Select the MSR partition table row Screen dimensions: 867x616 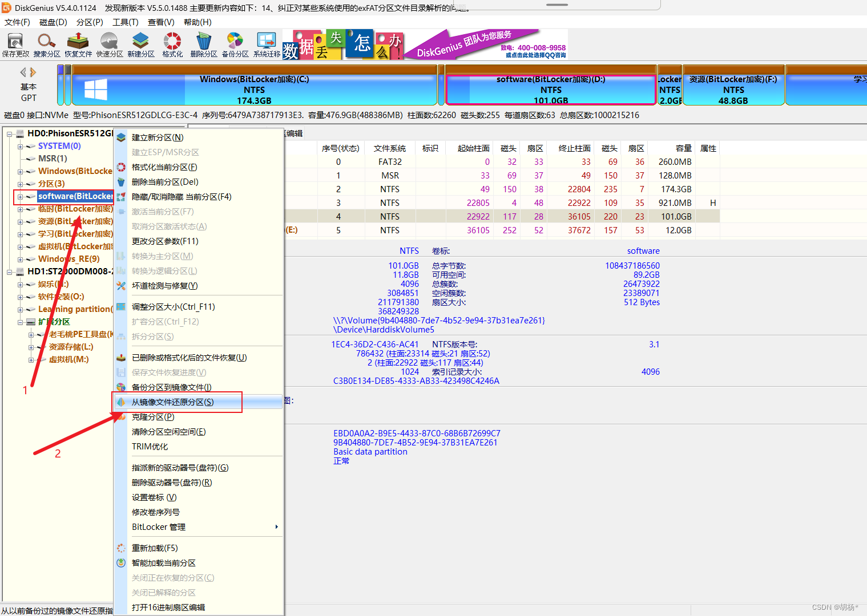502,176
